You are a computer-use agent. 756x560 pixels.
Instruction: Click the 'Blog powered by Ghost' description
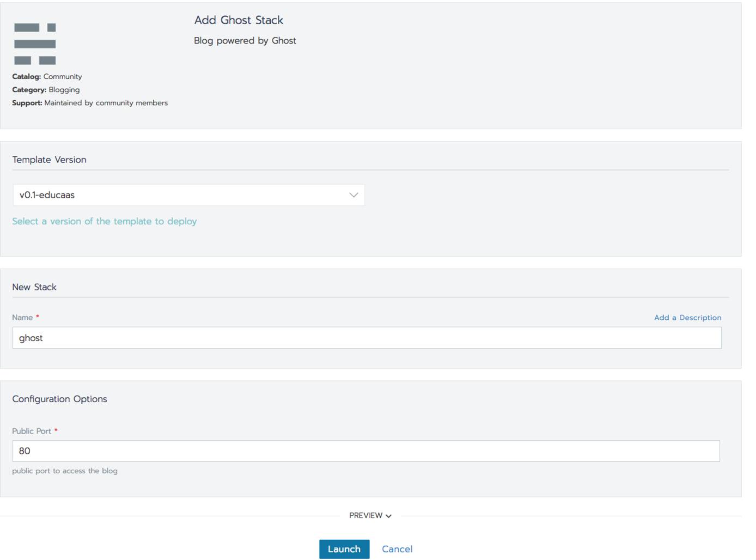click(245, 41)
